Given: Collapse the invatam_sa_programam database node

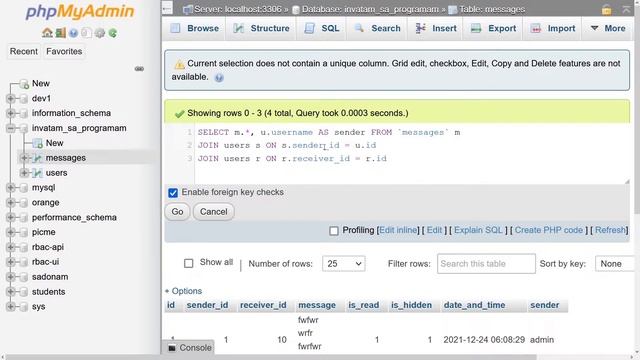Looking at the screenshot, I should 11,128.
